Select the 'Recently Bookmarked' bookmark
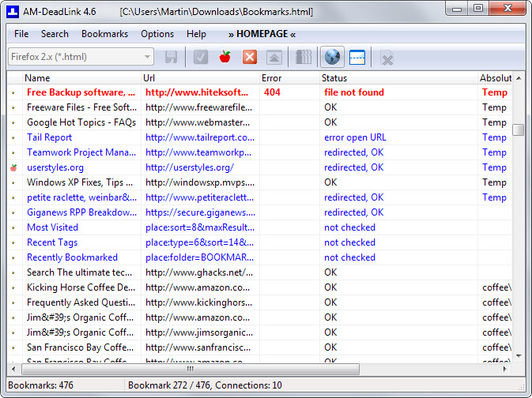Viewport: 532px width, 398px height. tap(72, 257)
